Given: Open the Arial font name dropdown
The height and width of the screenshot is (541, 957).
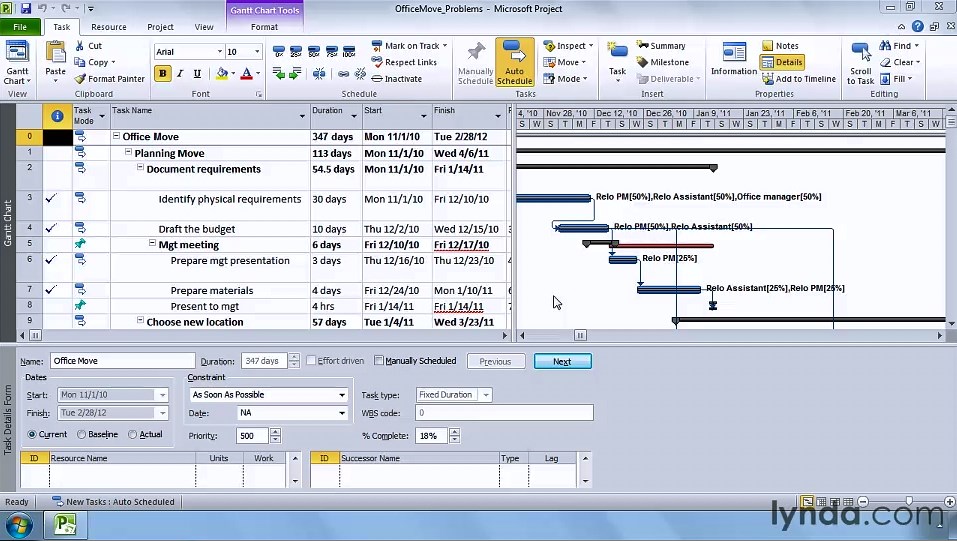Looking at the screenshot, I should pos(219,52).
